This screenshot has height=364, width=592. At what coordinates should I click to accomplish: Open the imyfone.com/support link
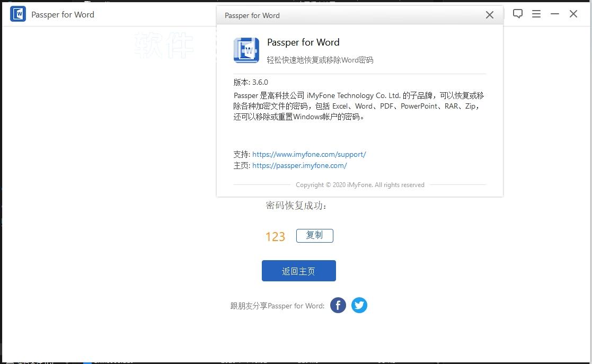click(309, 154)
